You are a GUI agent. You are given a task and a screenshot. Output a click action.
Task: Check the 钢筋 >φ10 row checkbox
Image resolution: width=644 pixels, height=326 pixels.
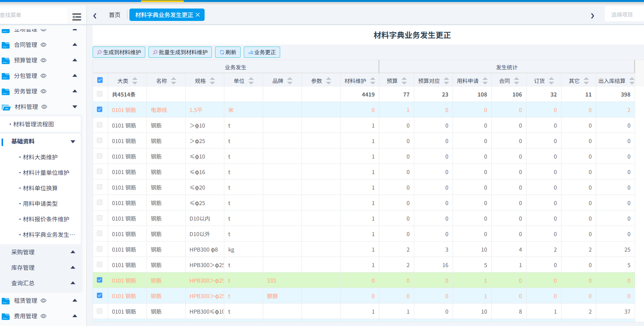click(x=100, y=125)
